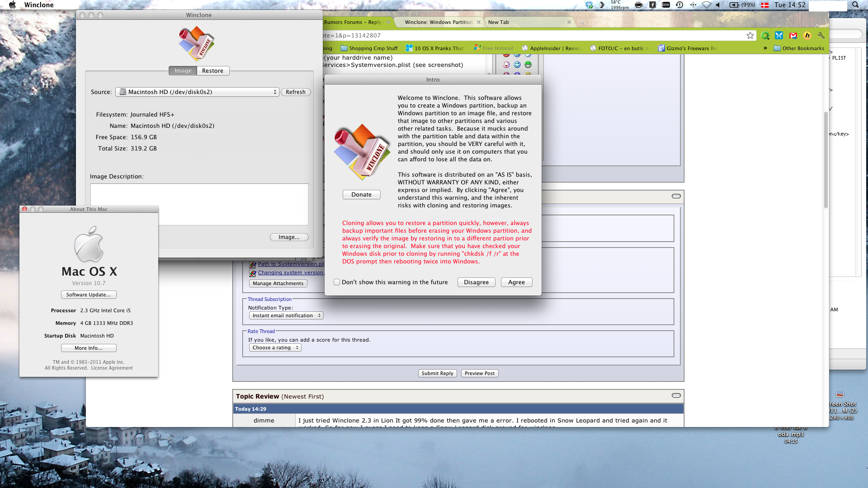Click the Gmail extension icon
Screen dimensions: 868x488
[x=793, y=35]
